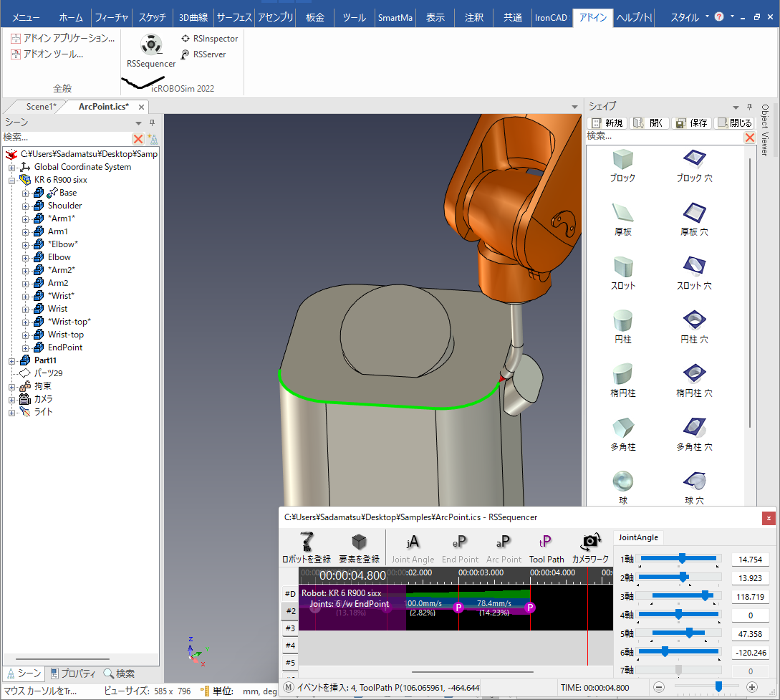Expand the camera tree node
Viewport: 780px width, 700px height.
(x=12, y=399)
